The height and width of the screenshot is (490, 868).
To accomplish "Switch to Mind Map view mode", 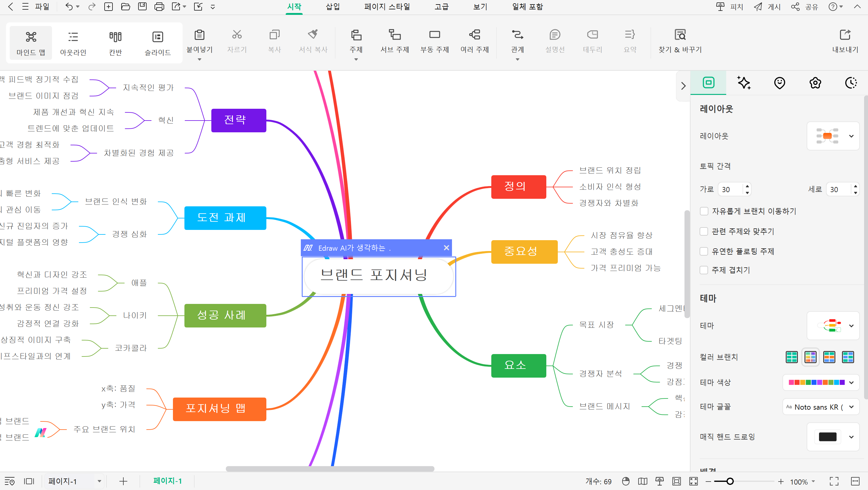I will pyautogui.click(x=31, y=43).
